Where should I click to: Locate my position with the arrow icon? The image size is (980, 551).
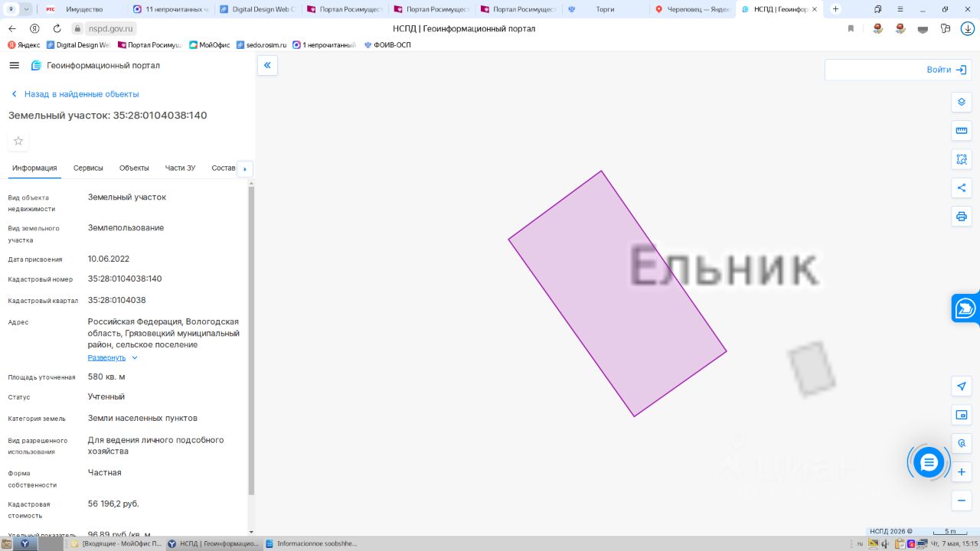pos(962,386)
